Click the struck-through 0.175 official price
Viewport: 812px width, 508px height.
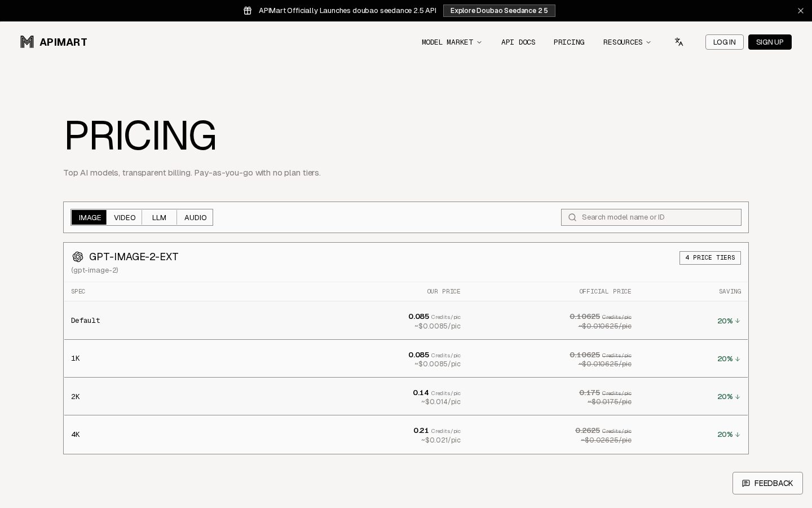tap(605, 393)
